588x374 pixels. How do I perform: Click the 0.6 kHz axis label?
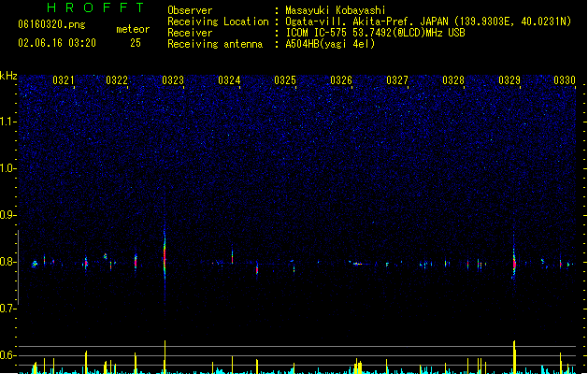pos(8,355)
